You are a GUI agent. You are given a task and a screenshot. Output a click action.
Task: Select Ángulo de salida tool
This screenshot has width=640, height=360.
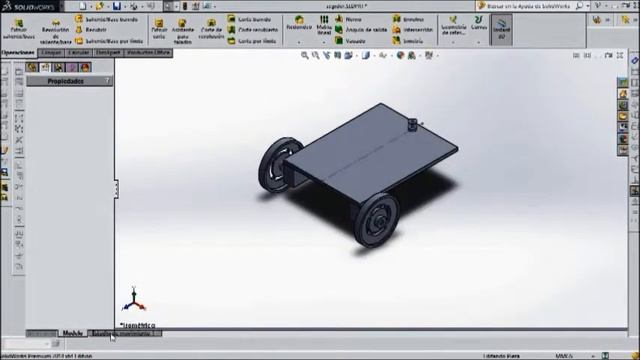coord(361,30)
